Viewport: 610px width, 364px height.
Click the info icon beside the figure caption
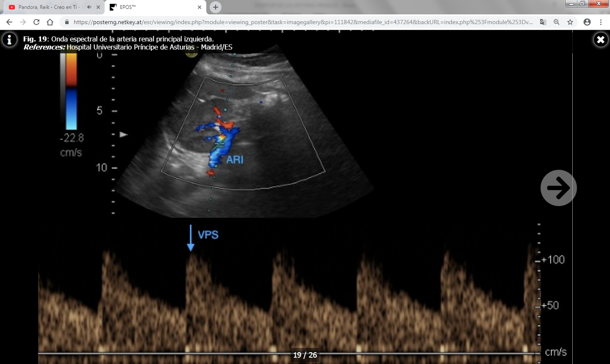tap(9, 40)
